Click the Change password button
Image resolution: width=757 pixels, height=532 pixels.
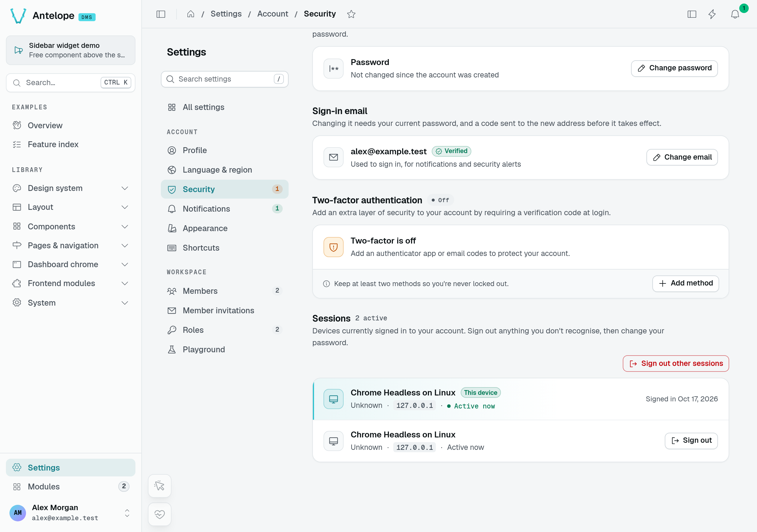(x=674, y=68)
